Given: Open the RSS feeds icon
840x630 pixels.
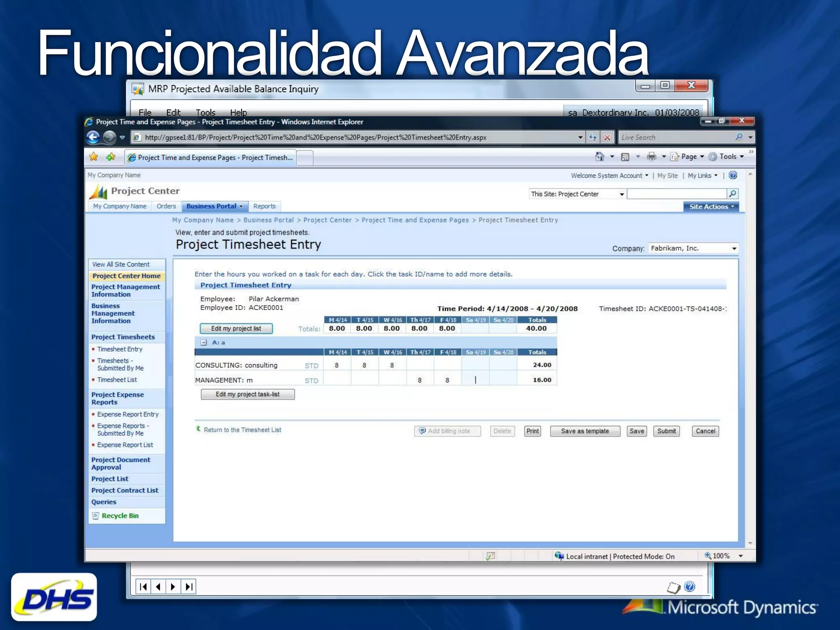Looking at the screenshot, I should pyautogui.click(x=625, y=157).
